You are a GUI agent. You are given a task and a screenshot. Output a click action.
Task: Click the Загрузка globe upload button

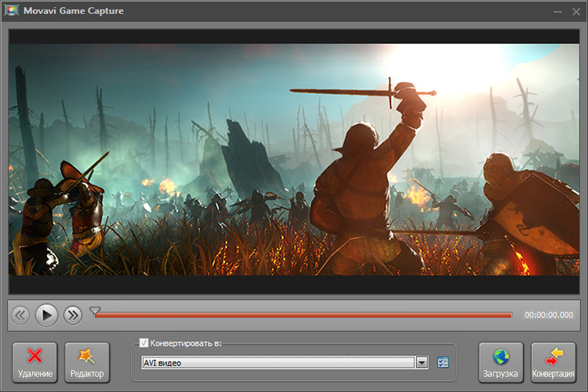coord(501,363)
